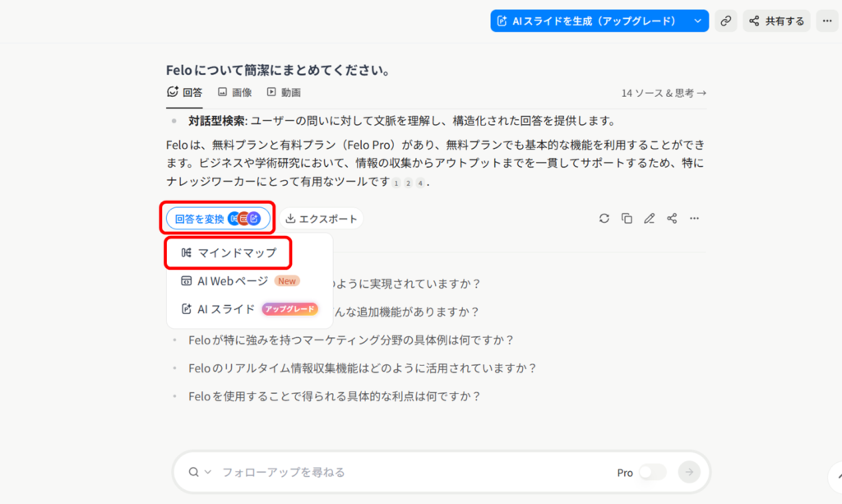Click the pencil edit icon
The width and height of the screenshot is (842, 504).
coord(650,219)
